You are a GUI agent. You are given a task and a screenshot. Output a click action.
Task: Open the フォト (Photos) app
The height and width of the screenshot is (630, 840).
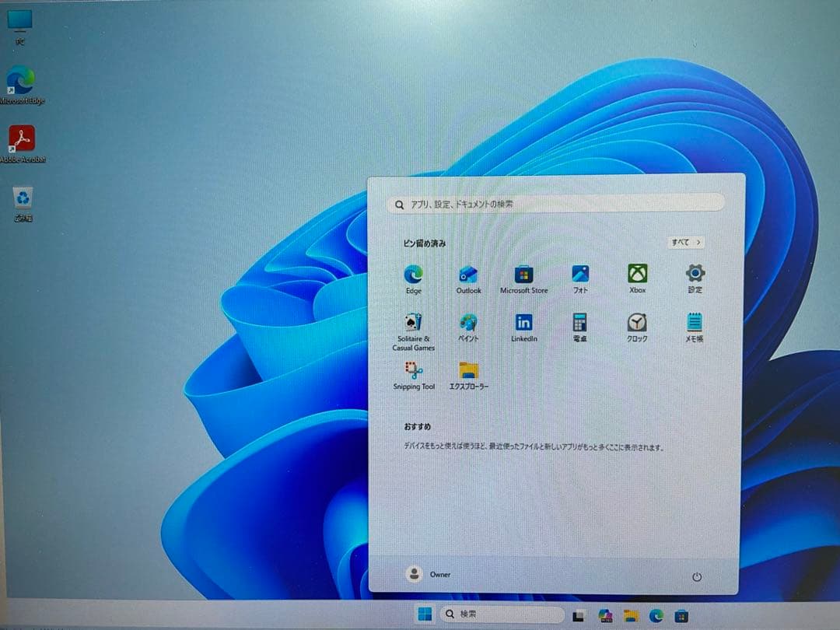click(x=580, y=274)
